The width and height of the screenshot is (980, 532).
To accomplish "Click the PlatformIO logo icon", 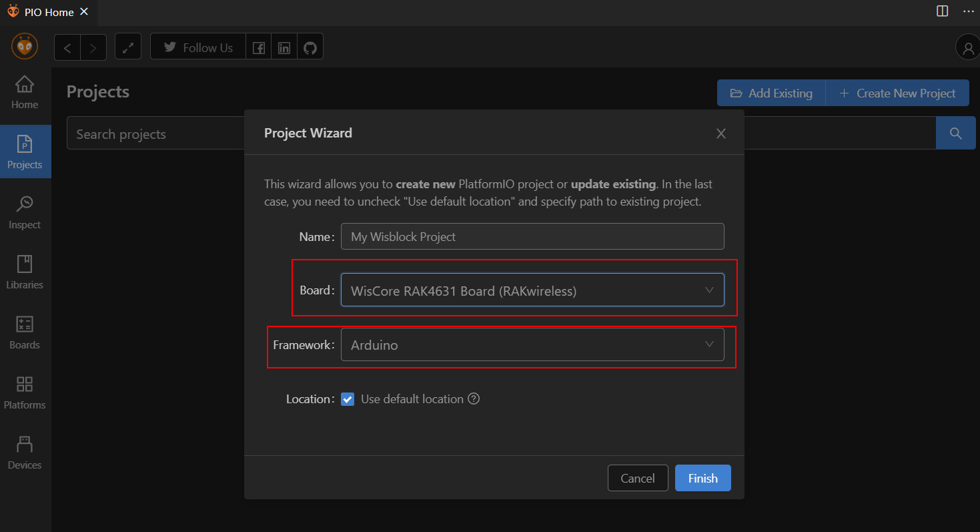I will (25, 47).
